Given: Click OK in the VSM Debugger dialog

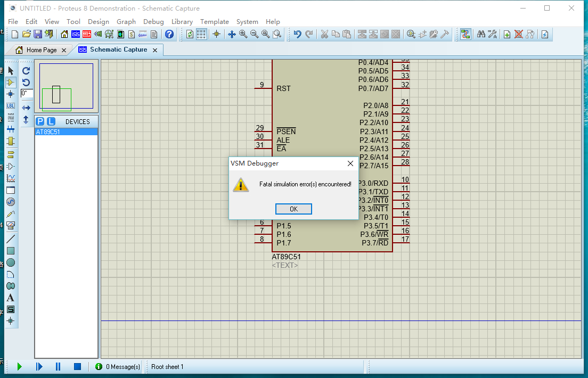Looking at the screenshot, I should pos(293,209).
